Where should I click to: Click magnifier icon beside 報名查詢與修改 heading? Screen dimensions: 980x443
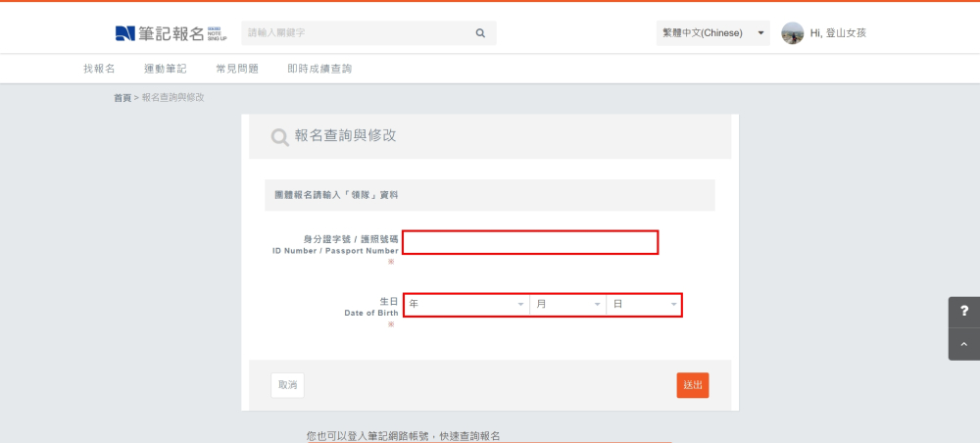[279, 137]
